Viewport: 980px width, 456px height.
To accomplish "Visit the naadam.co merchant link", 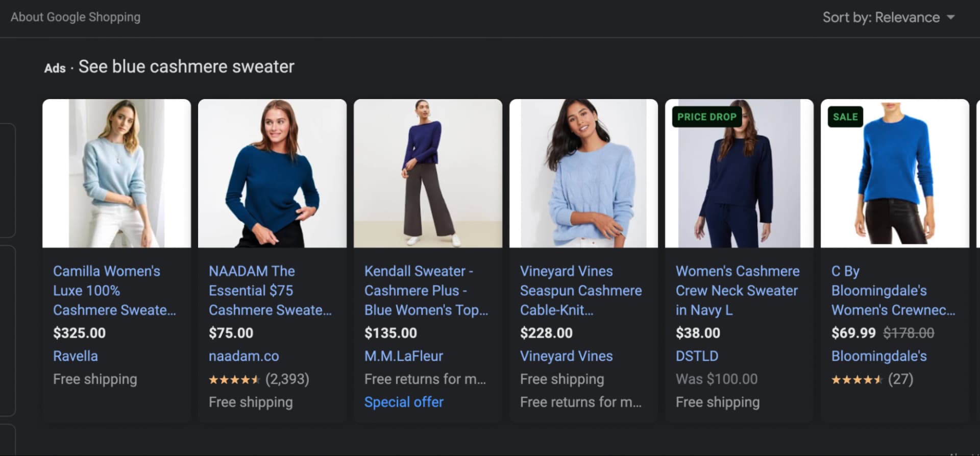I will [244, 356].
